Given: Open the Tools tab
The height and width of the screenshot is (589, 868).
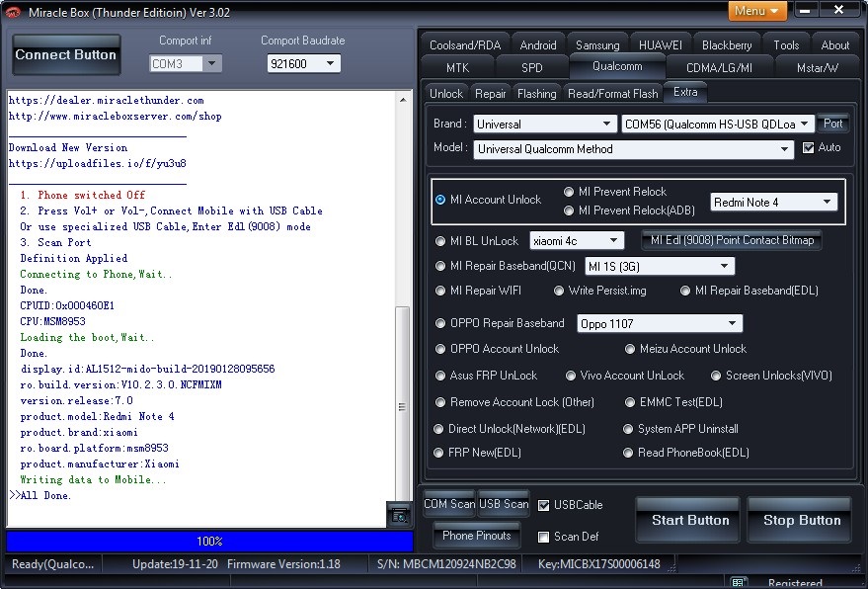Looking at the screenshot, I should [x=786, y=45].
